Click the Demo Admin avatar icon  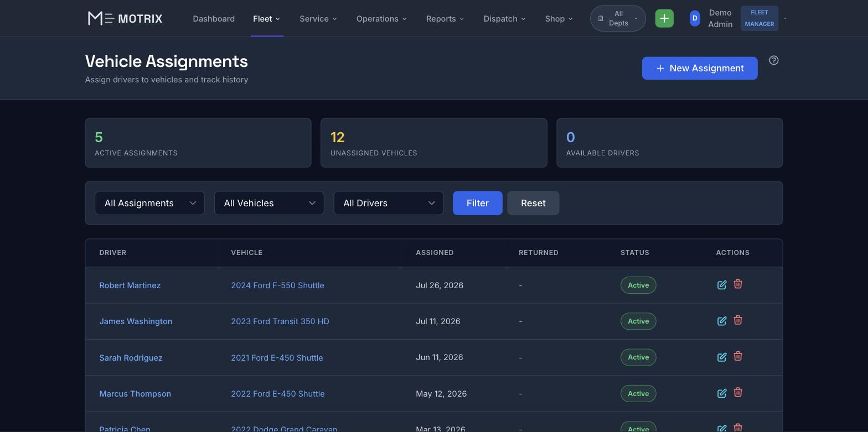(x=695, y=18)
